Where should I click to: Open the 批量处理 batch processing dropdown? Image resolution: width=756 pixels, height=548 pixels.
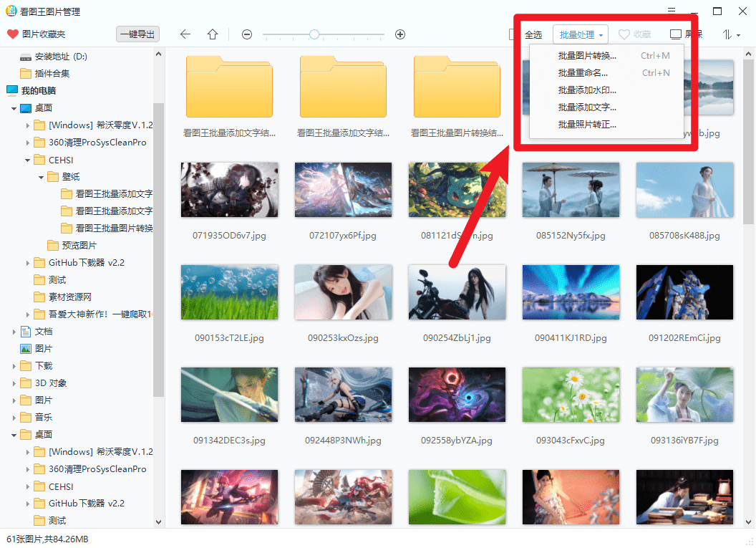tap(580, 34)
